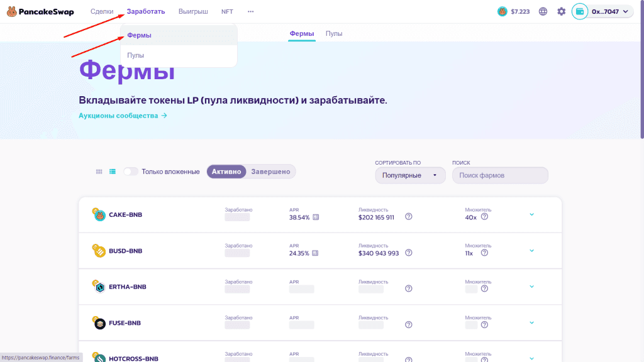The width and height of the screenshot is (644, 362).
Task: Click the BUSD-BNB pair name
Action: pyautogui.click(x=125, y=251)
